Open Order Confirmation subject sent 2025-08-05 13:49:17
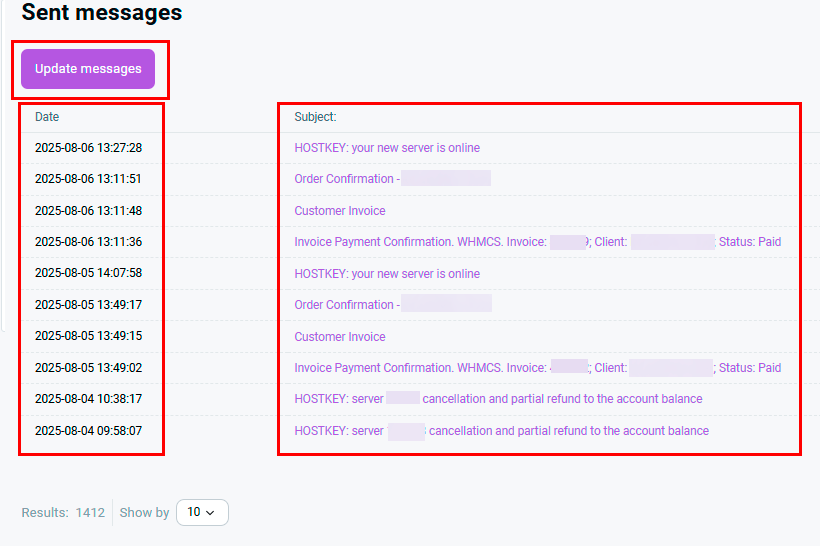Viewport: 820px width, 546px height. (345, 305)
